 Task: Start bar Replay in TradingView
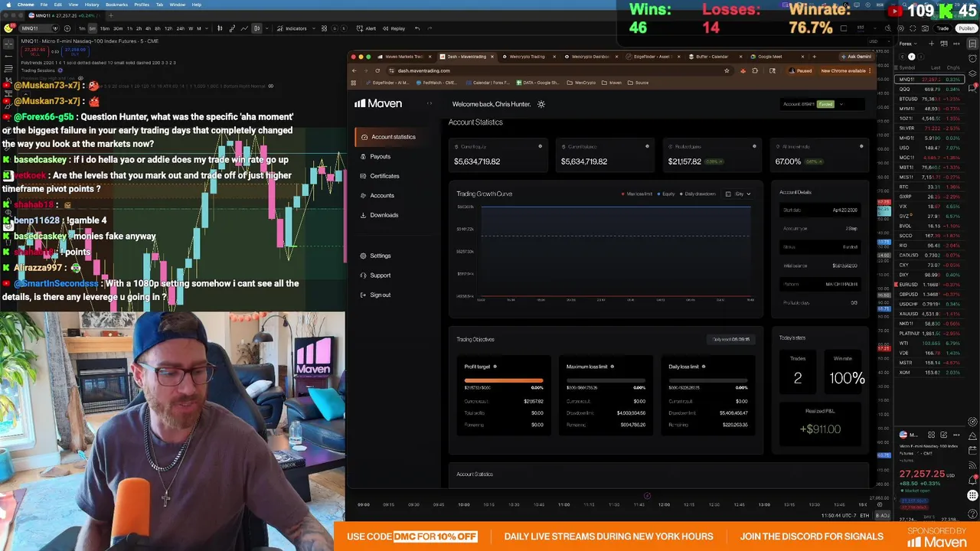coord(394,28)
